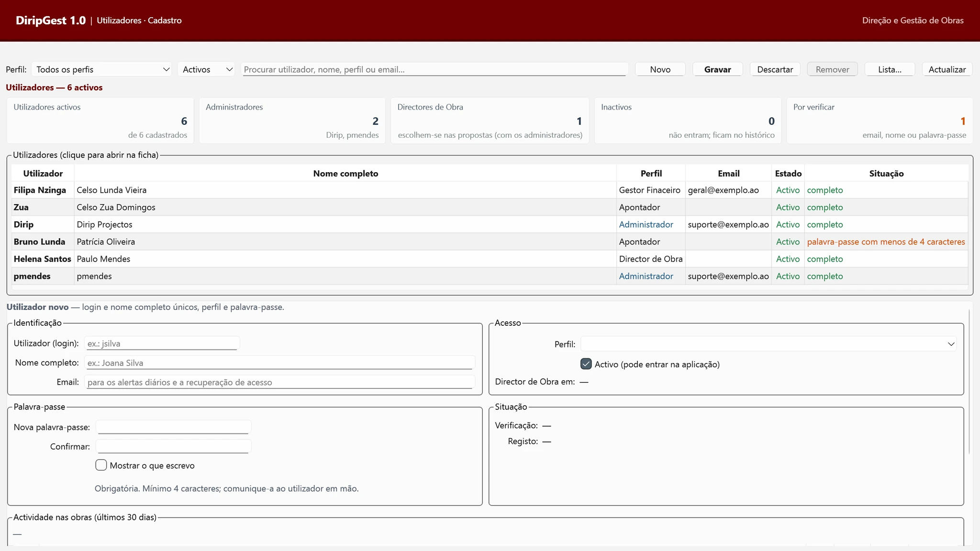Click the 'Nome completo' input field

tap(279, 363)
